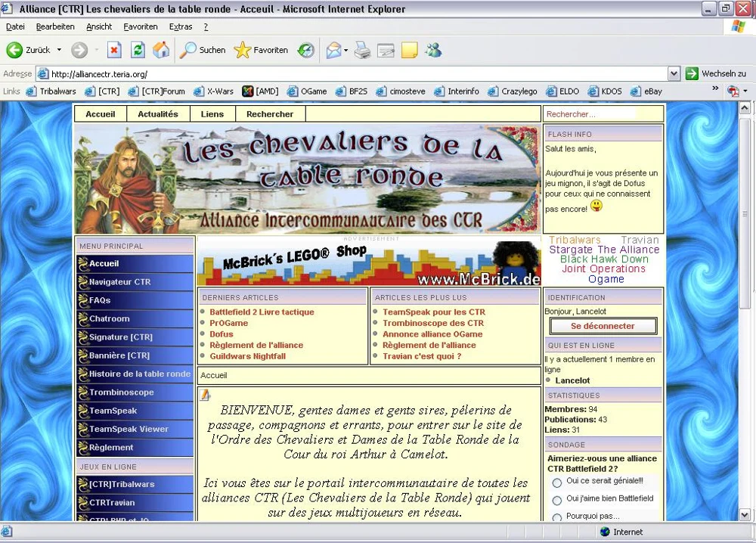Viewport: 756px width, 543px height.
Task: Open article 'Battlefield 2 Livre tactique'
Action: (x=262, y=312)
